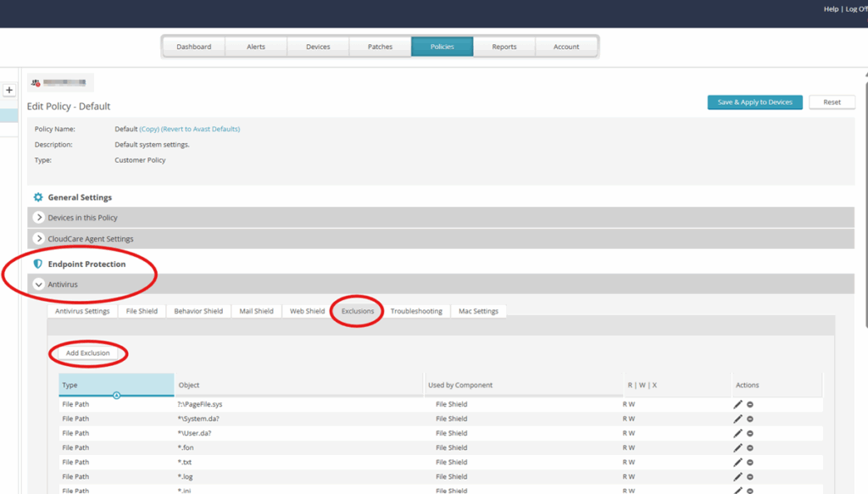Viewport: 868px width, 494px height.
Task: Click the ?:\PageFile.sys object cell
Action: click(x=200, y=404)
